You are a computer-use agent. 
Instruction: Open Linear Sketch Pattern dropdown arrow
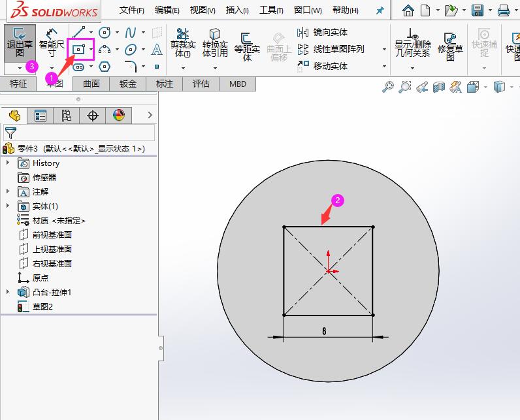pyautogui.click(x=384, y=50)
